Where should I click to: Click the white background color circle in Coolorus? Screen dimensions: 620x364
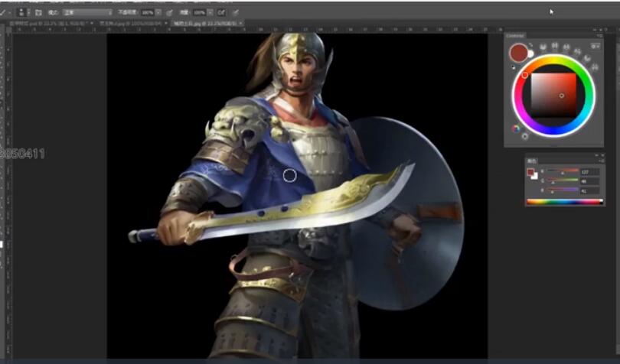click(x=530, y=54)
